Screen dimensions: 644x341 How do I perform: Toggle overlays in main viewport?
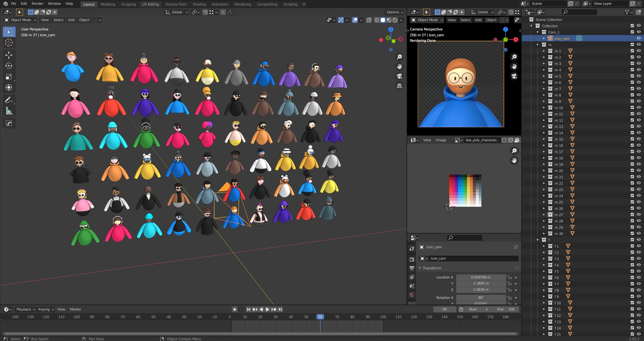point(355,20)
